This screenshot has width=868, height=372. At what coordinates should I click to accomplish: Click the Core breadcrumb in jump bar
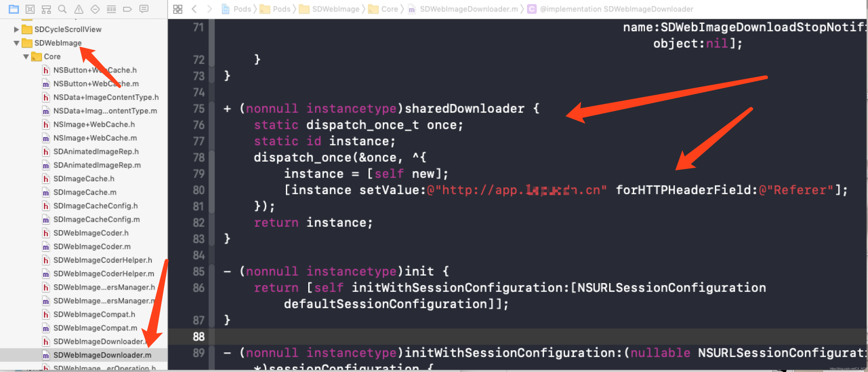click(389, 9)
